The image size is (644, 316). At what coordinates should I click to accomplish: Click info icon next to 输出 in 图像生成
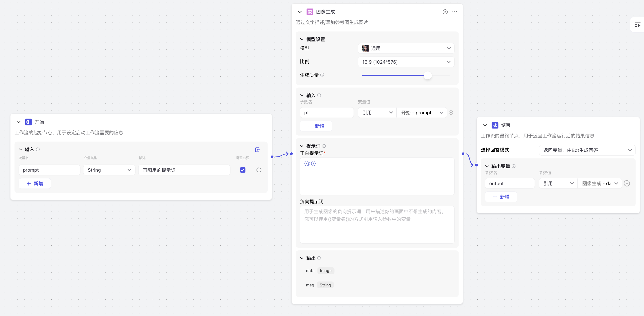click(319, 258)
